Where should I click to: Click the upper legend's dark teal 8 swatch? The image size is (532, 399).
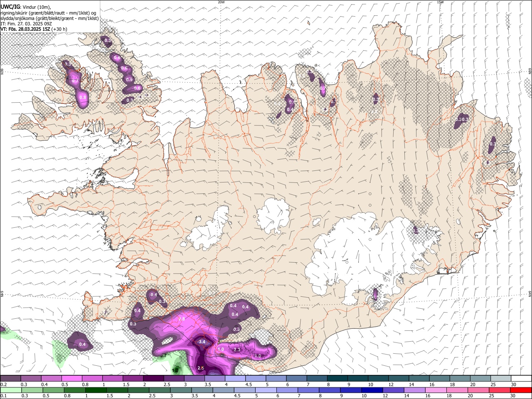[337, 378]
